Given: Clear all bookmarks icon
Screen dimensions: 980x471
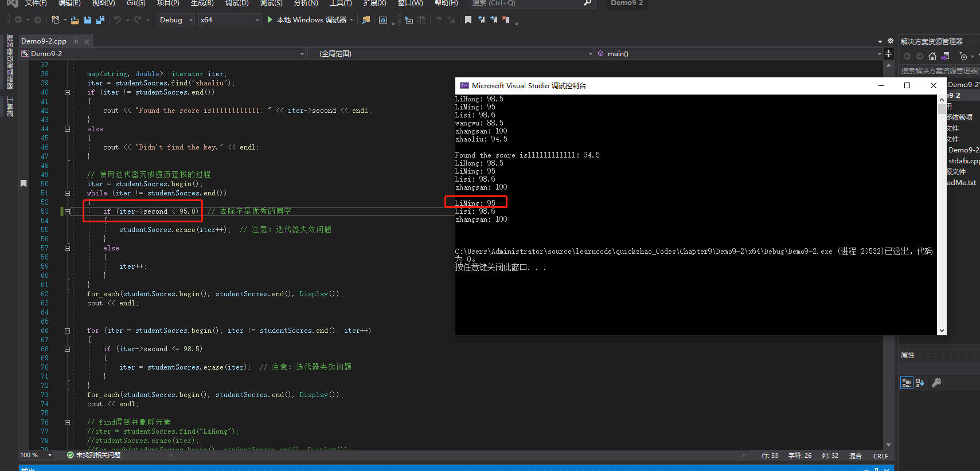Looking at the screenshot, I should click(x=506, y=20).
